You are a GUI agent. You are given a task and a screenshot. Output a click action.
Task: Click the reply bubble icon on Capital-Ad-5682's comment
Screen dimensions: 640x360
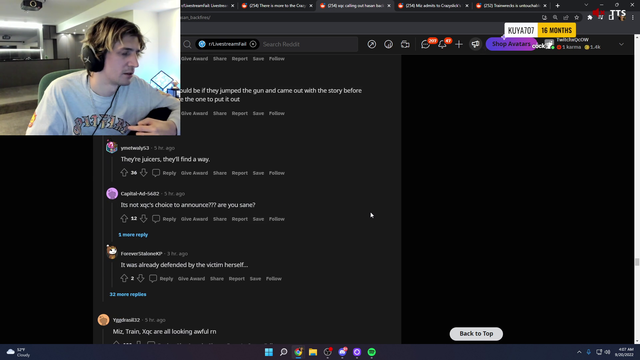pos(156,219)
